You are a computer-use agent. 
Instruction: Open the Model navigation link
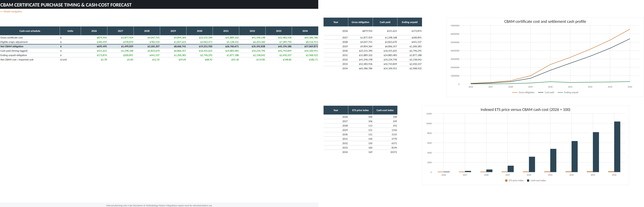(11, 12)
